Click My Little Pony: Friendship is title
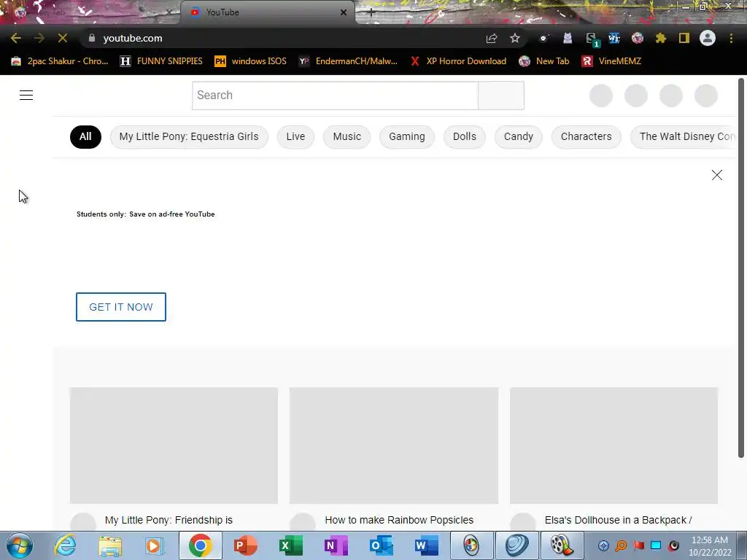 pyautogui.click(x=169, y=520)
